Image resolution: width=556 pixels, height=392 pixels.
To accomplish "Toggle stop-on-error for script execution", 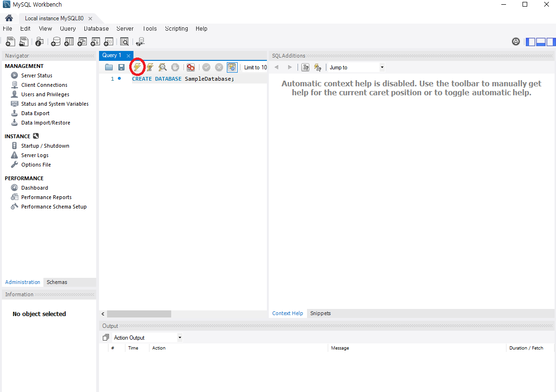I will 191,67.
